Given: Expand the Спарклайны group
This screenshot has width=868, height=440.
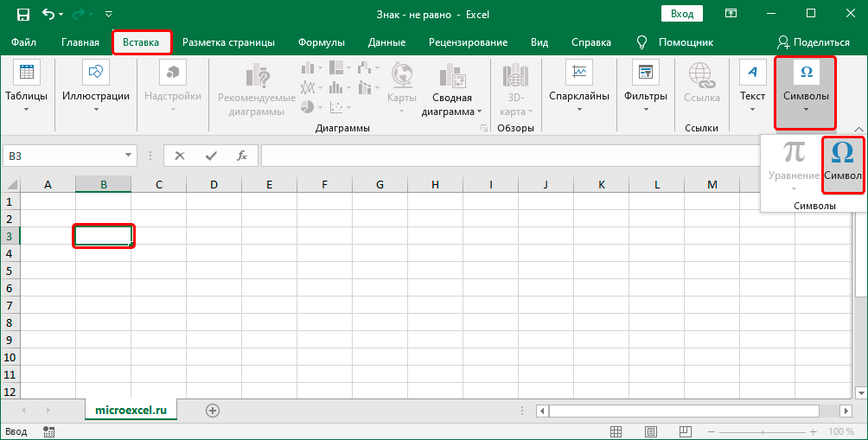Looking at the screenshot, I should pyautogui.click(x=579, y=87).
